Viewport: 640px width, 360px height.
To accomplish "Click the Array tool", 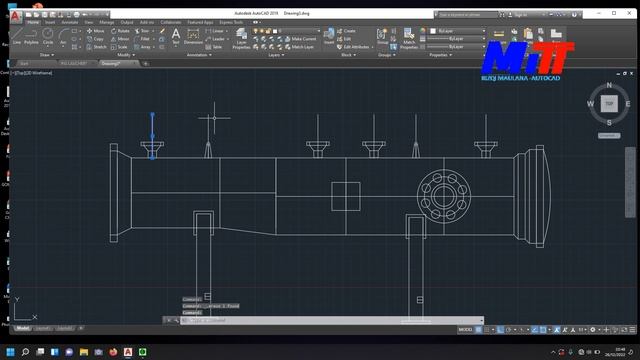I will [142, 47].
